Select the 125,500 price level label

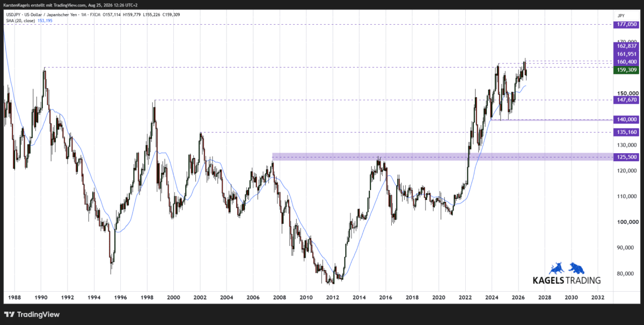[x=626, y=156]
